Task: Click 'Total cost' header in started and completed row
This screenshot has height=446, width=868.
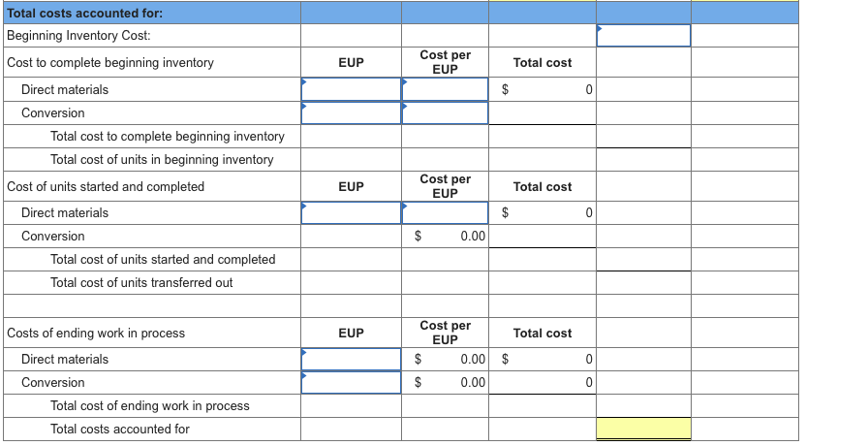Action: pos(542,187)
